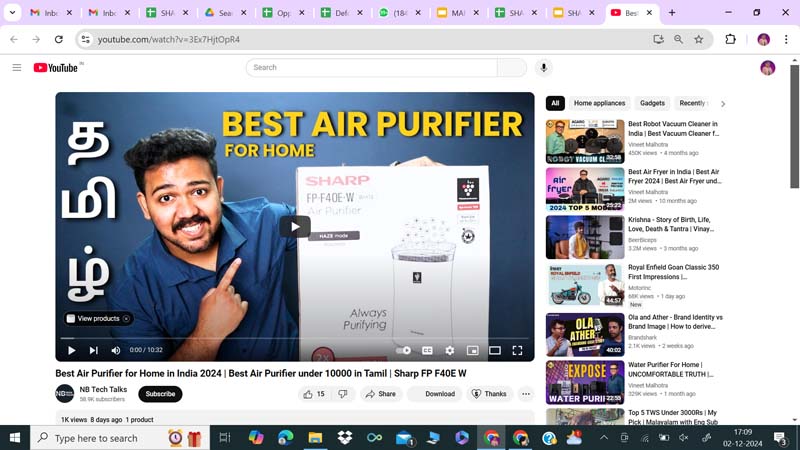Toggle closed captions on the video
This screenshot has height=450, width=800.
(427, 350)
